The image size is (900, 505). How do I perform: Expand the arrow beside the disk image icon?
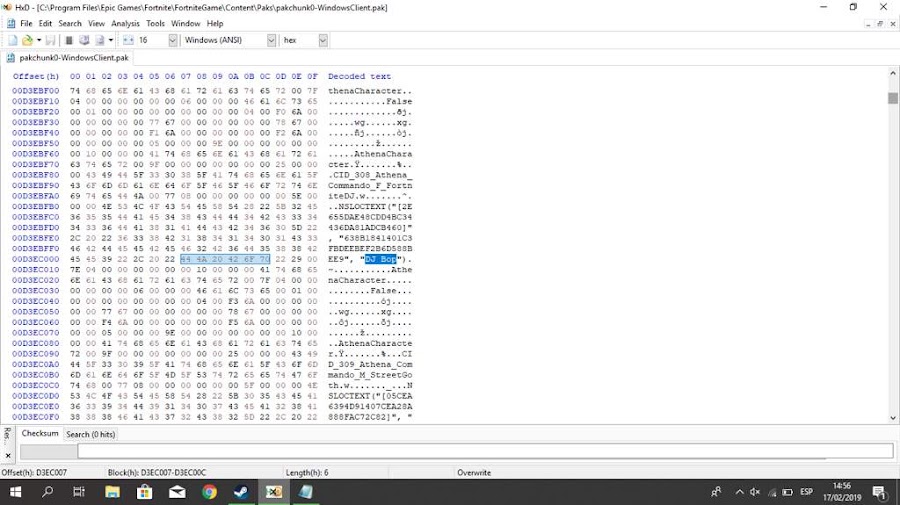coord(111,40)
